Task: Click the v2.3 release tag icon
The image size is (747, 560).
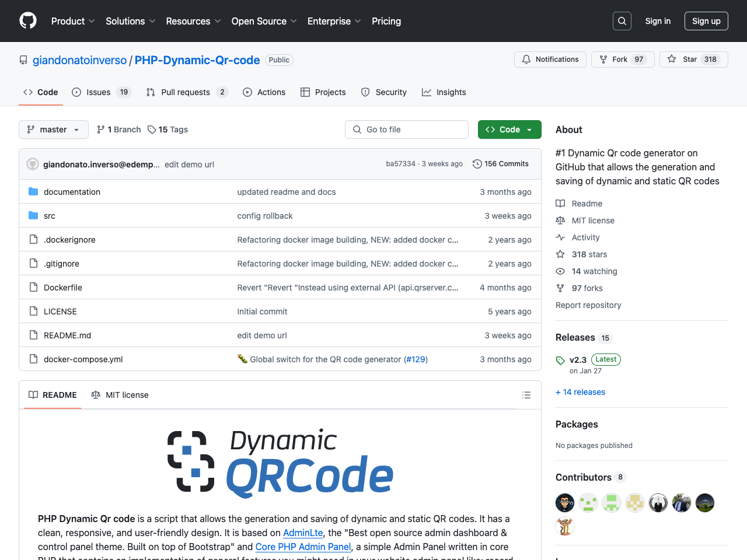Action: coord(560,360)
